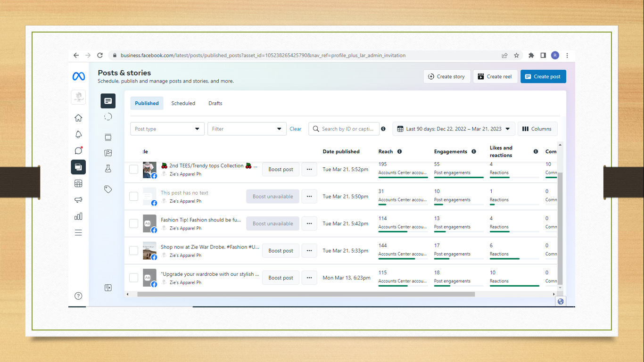644x362 pixels.
Task: Open the browser extensions puzzle icon
Action: (x=531, y=55)
